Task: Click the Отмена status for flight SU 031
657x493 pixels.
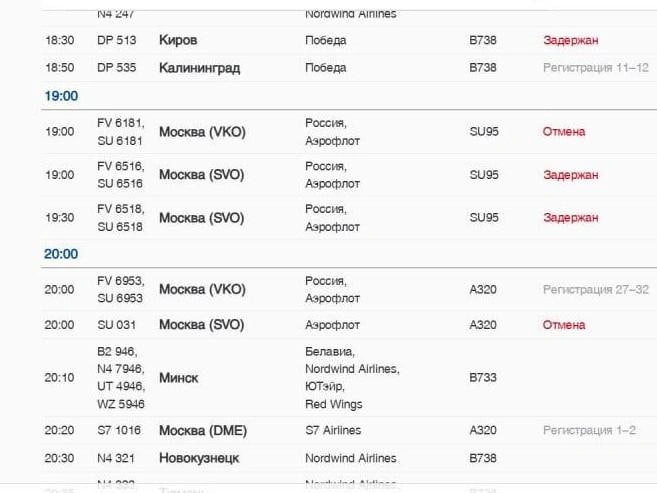Action: 564,325
